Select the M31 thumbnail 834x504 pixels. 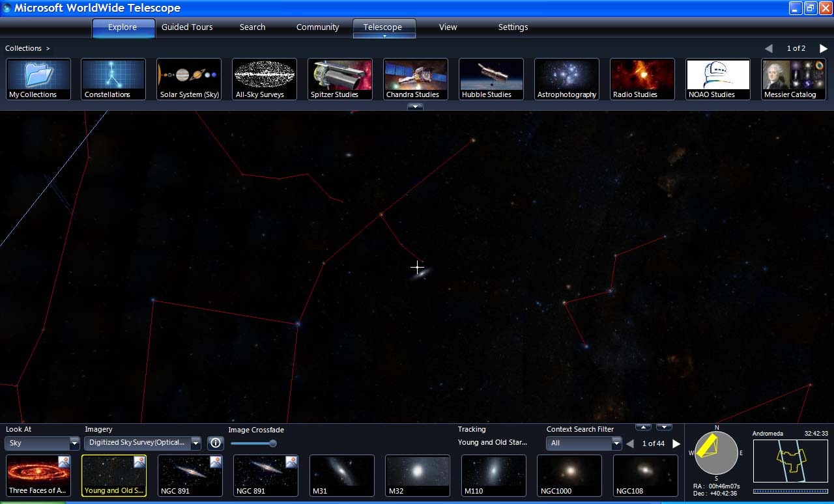click(342, 475)
